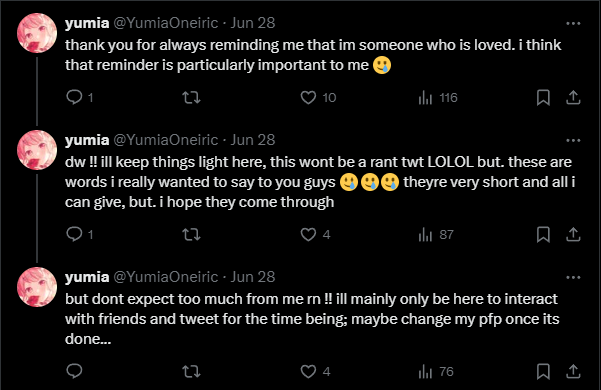Open more options menu on second tweet
This screenshot has width=601, height=390.
click(x=573, y=141)
